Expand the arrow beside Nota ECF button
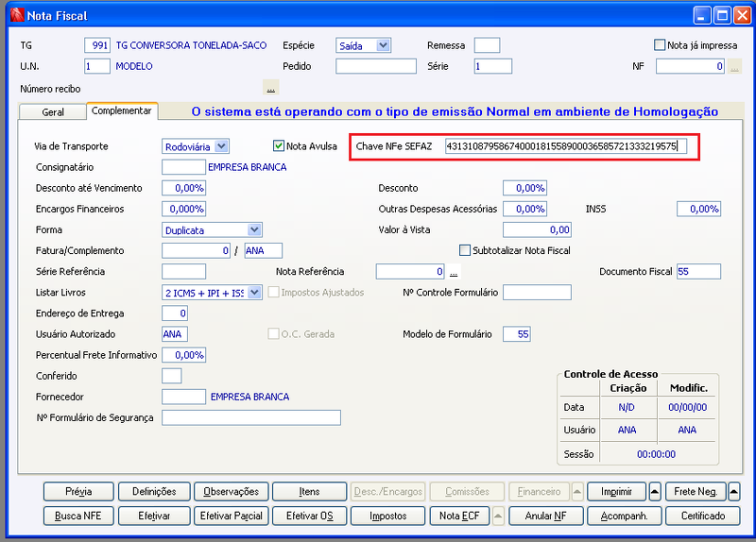Screen dimensions: 756x542 point(498,516)
